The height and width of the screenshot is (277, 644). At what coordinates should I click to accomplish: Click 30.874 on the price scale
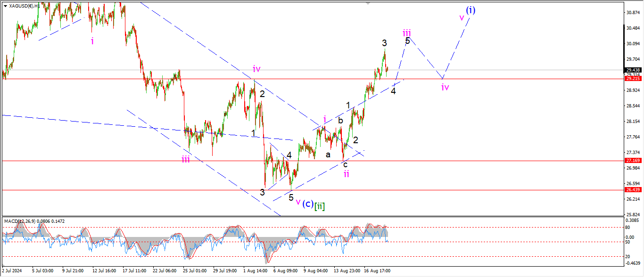(632, 12)
